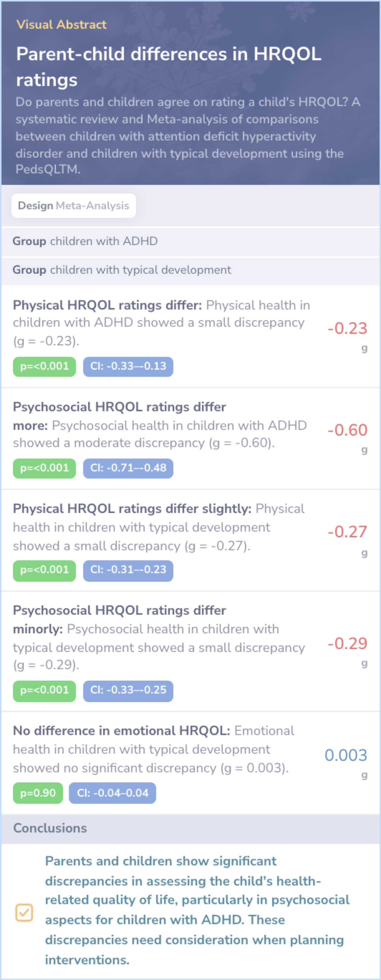Click the conclusions checkmark icon
This screenshot has height=980, width=381.
(x=24, y=912)
